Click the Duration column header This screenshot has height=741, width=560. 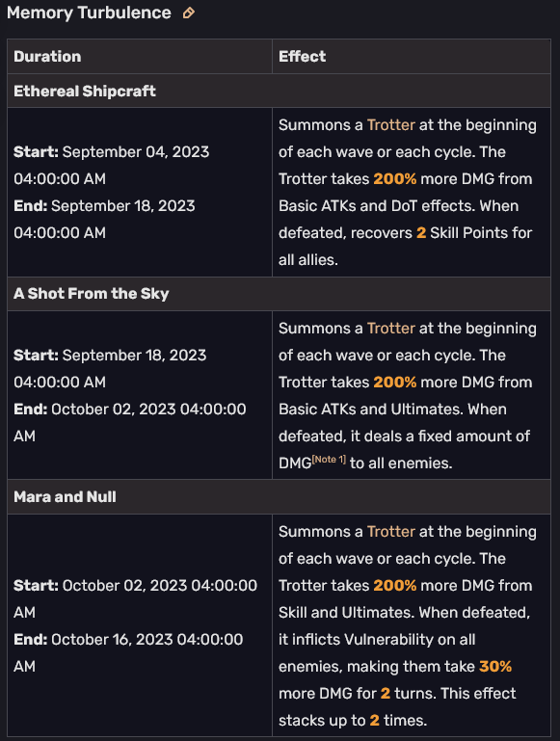point(47,57)
